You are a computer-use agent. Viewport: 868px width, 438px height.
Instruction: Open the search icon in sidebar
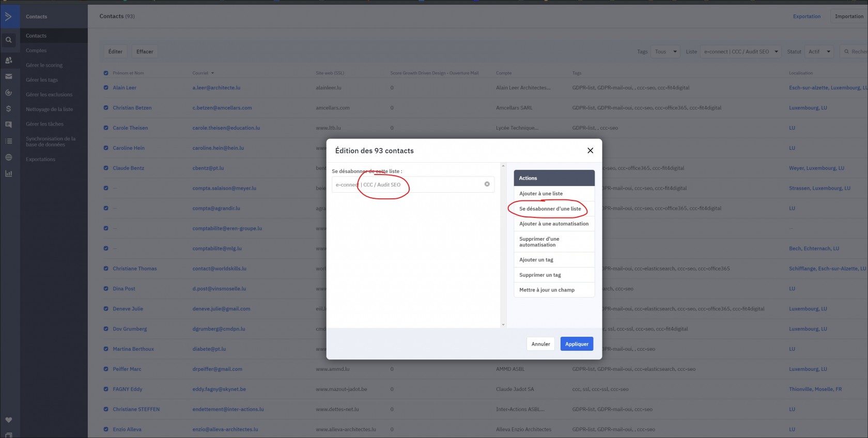8,40
